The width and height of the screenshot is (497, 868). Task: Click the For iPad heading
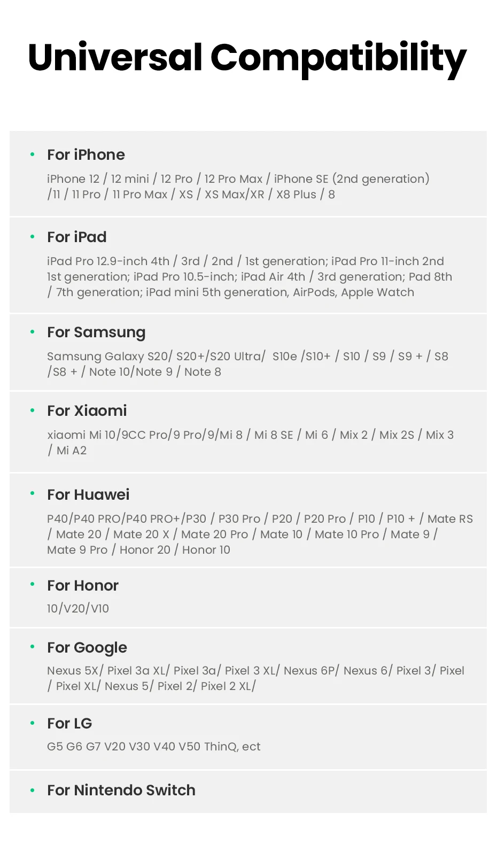click(x=77, y=237)
